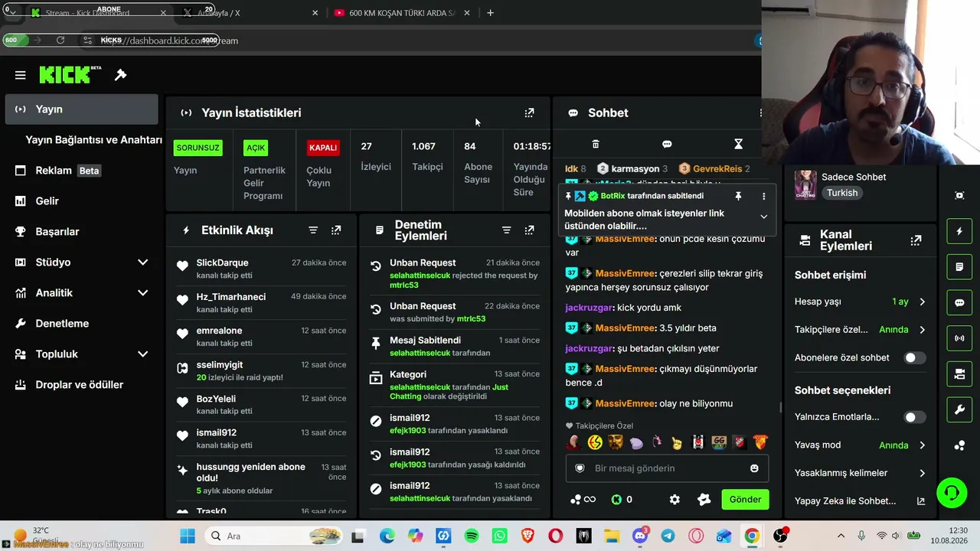Switch to the Anasayfa / X browser tab
980x551 pixels.
coord(250,13)
